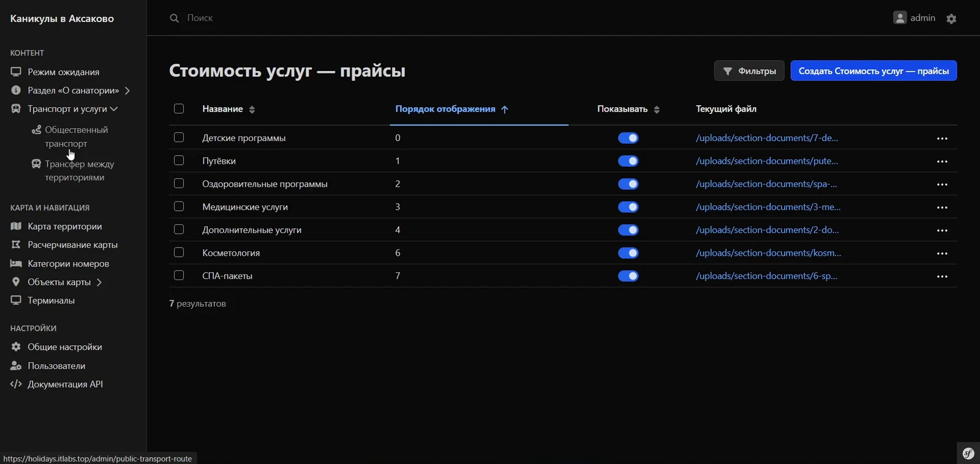The image size is (980, 464).
Task: Select the checkbox for Путёвки row
Action: point(179,160)
